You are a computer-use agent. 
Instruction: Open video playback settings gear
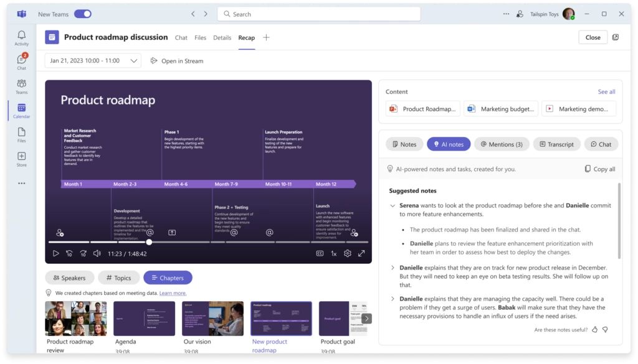point(348,253)
